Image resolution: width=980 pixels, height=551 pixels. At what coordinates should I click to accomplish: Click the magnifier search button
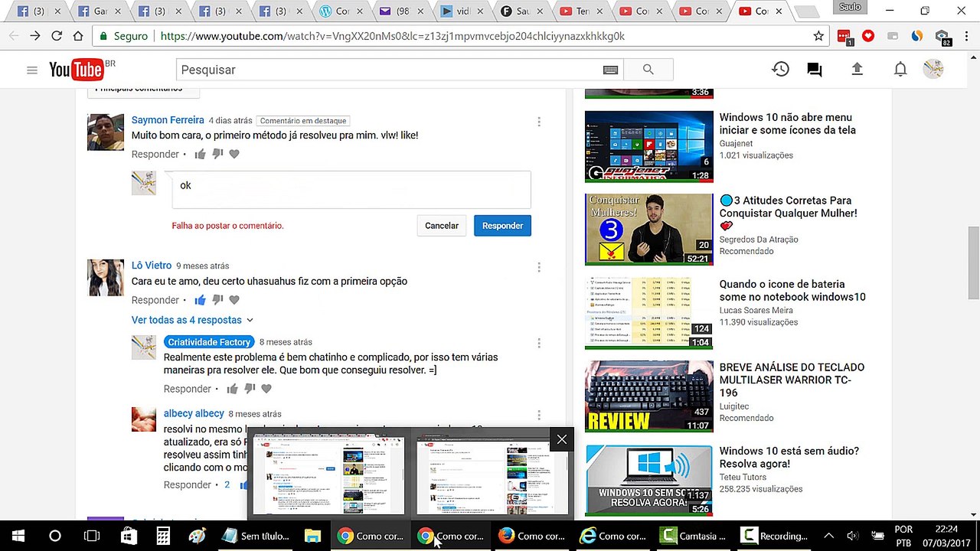pyautogui.click(x=648, y=70)
